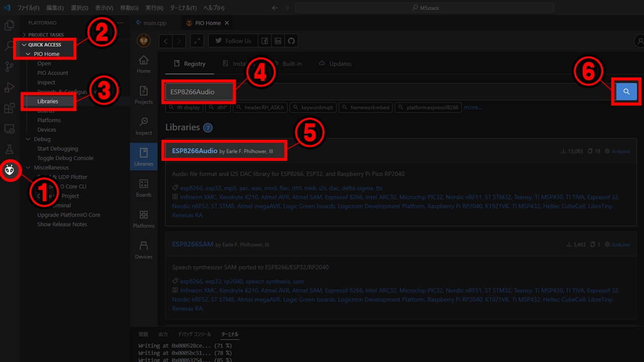The width and height of the screenshot is (644, 362).
Task: Select Libraries in Quick Access tree
Action: pos(48,102)
